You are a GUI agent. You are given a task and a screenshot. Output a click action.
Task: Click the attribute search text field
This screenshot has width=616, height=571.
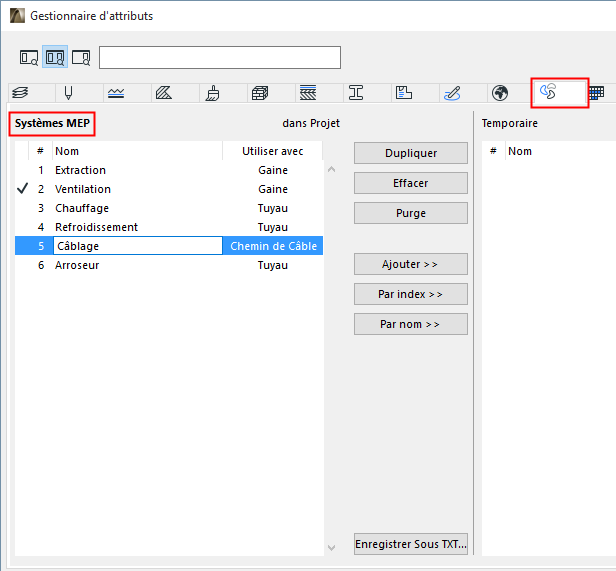pos(220,57)
